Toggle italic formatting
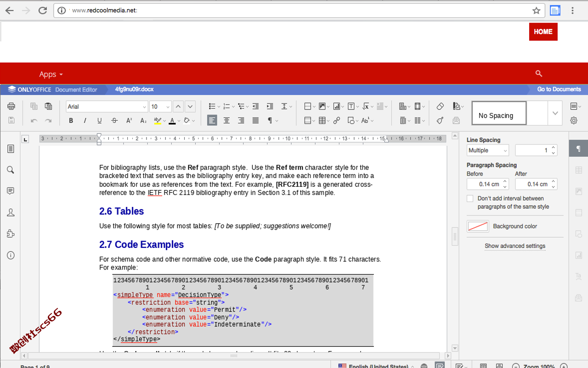The width and height of the screenshot is (588, 368). coord(85,121)
